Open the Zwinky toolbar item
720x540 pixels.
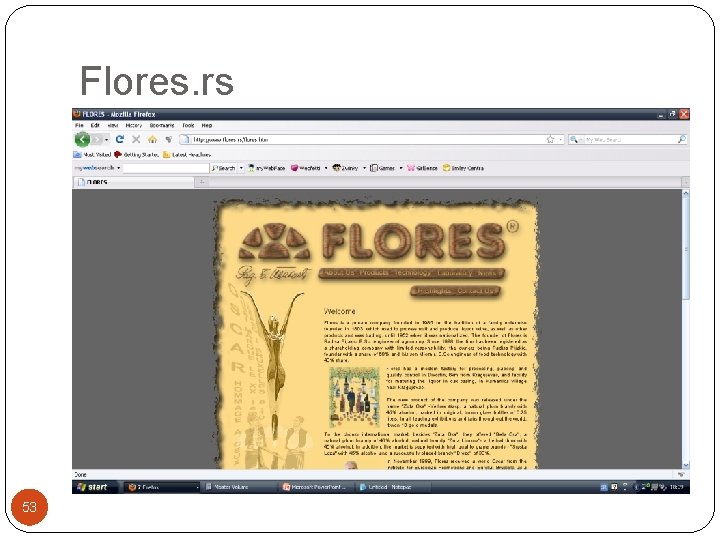click(345, 168)
